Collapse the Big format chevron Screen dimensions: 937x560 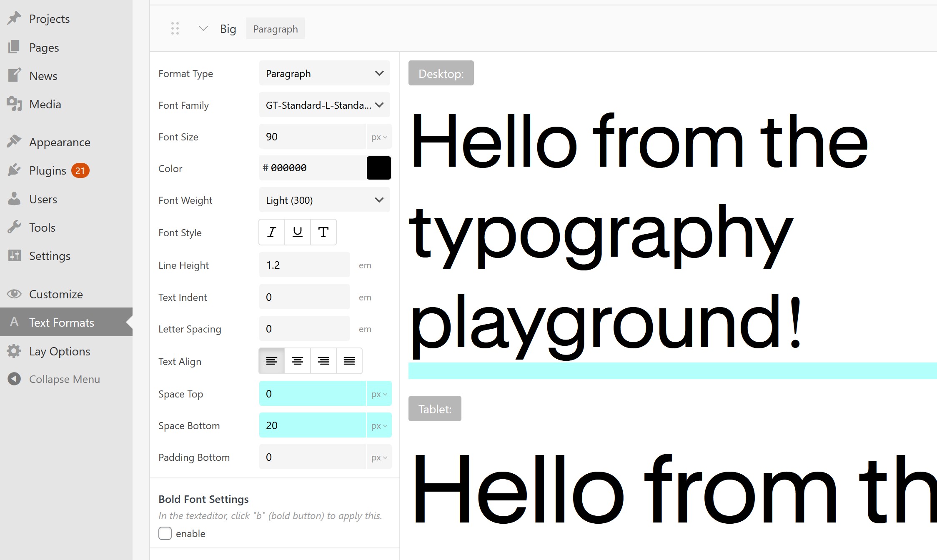[203, 28]
